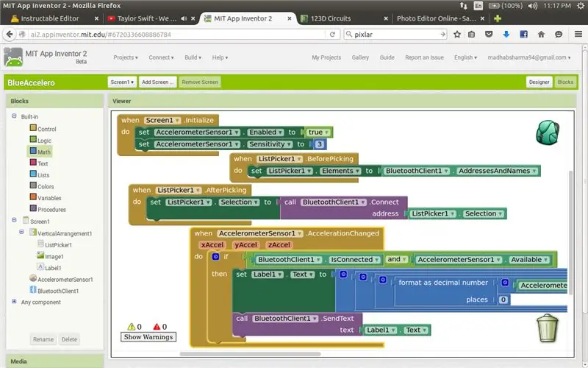Open AddressesAndNames property dropdown
The image size is (588, 368).
[x=534, y=171]
